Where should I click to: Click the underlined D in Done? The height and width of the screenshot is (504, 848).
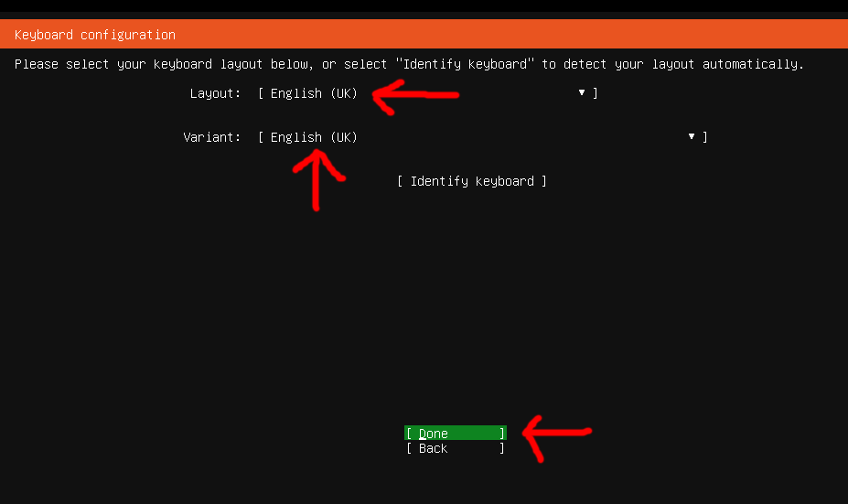click(423, 434)
